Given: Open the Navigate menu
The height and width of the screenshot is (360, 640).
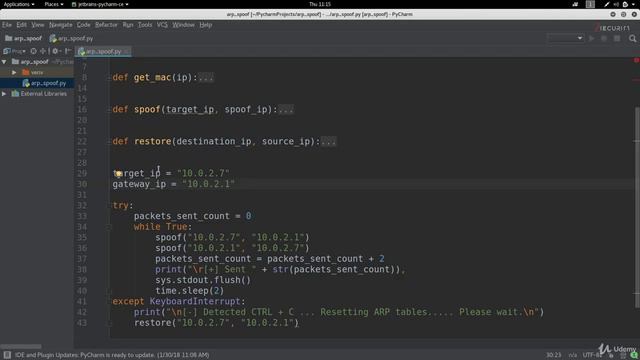Looking at the screenshot, I should tap(61, 25).
